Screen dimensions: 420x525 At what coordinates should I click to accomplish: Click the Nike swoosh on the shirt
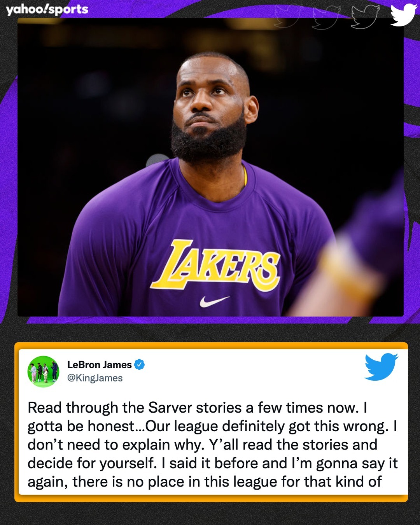click(x=214, y=301)
